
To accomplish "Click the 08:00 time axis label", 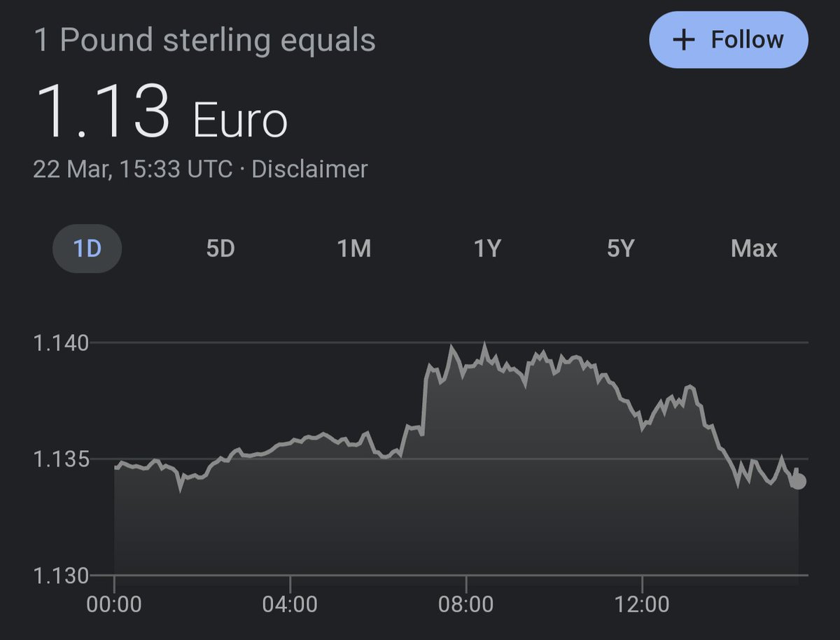I will [466, 604].
